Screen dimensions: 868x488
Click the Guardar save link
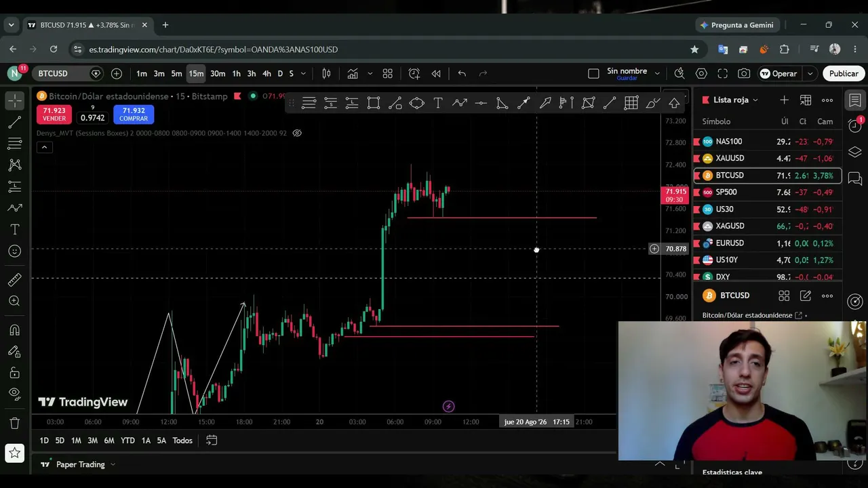tap(627, 79)
